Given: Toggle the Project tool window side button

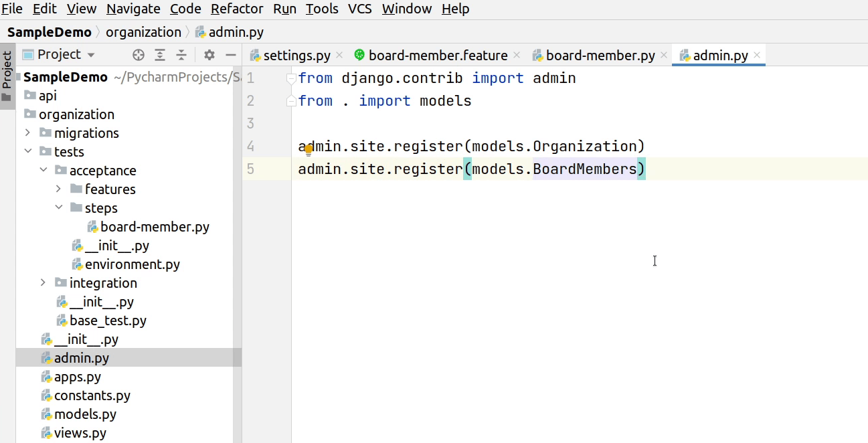Looking at the screenshot, I should (7, 76).
